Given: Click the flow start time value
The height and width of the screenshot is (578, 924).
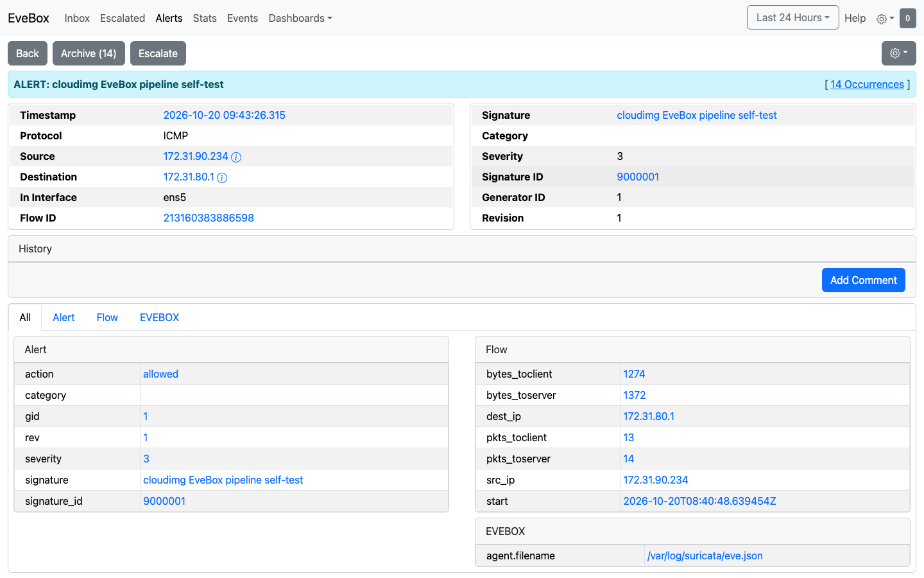Looking at the screenshot, I should pyautogui.click(x=699, y=501).
